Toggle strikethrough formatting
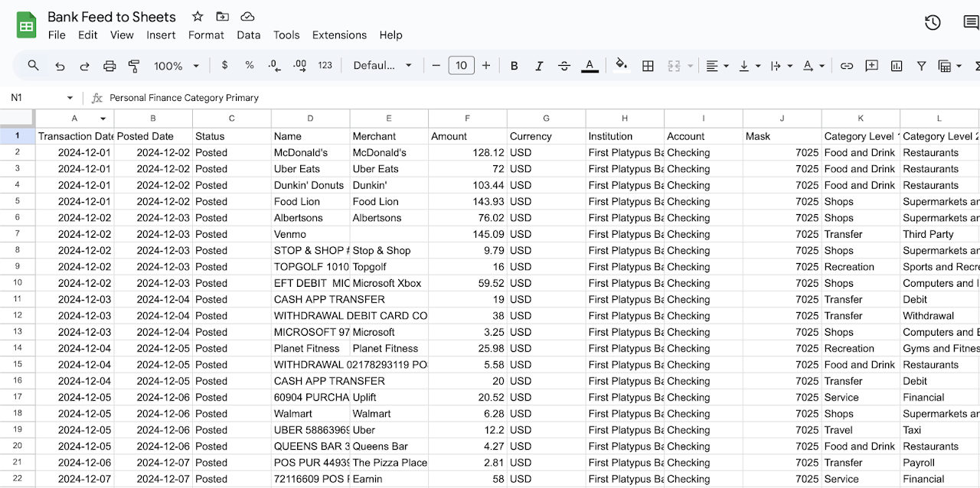980x488 pixels. [x=564, y=66]
